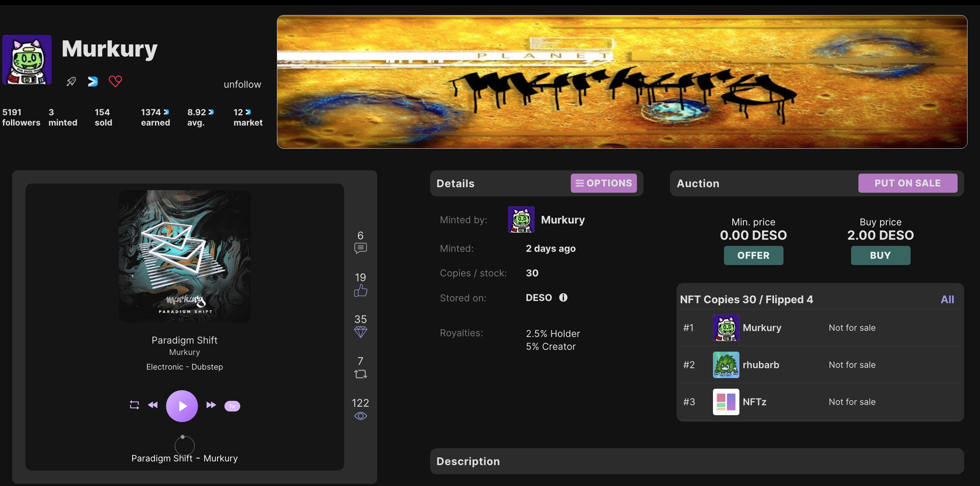Click the blue DeSo arrow profile icon
The height and width of the screenshot is (486, 980).
93,81
